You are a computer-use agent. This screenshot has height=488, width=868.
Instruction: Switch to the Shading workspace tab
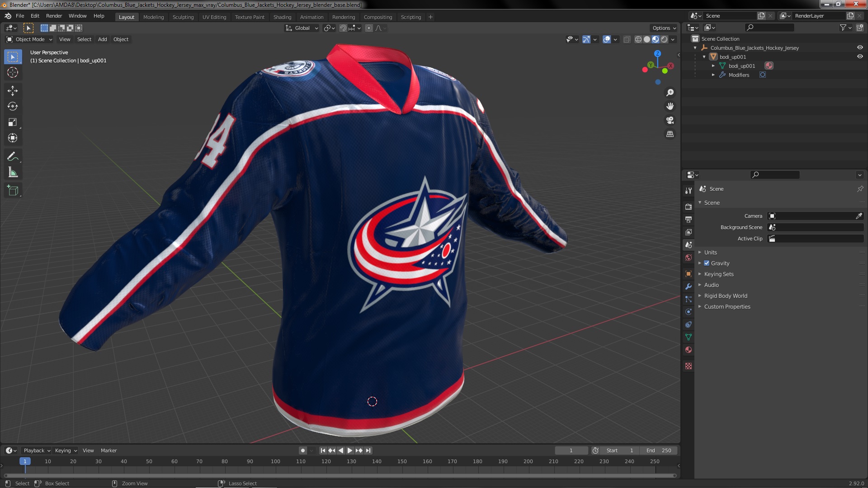282,17
